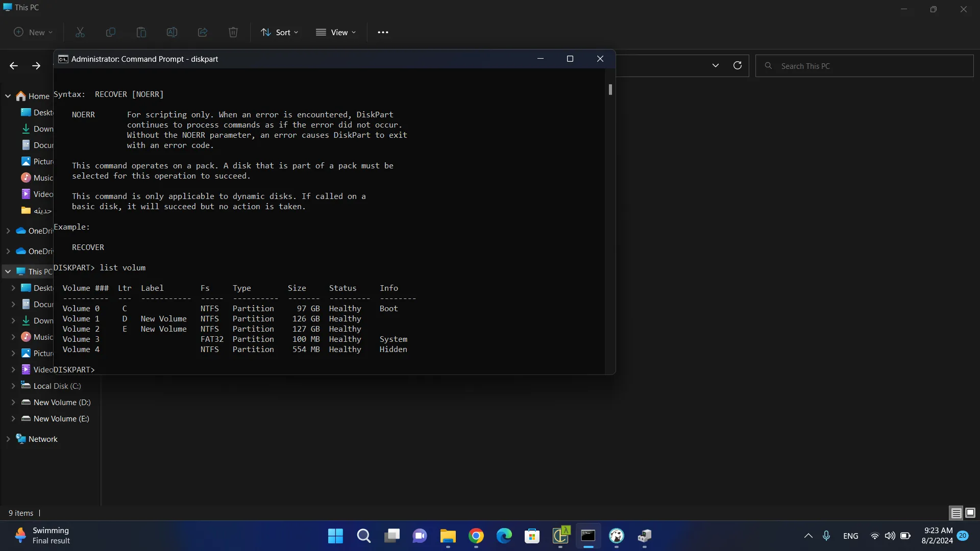Screen dimensions: 980x551
Task: Open the See more three-dots menu
Action: 383,32
